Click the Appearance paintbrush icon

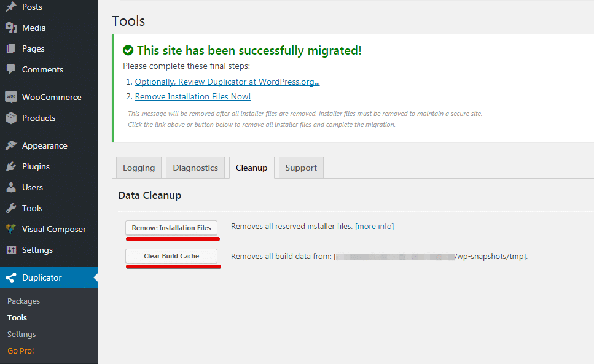click(x=11, y=145)
